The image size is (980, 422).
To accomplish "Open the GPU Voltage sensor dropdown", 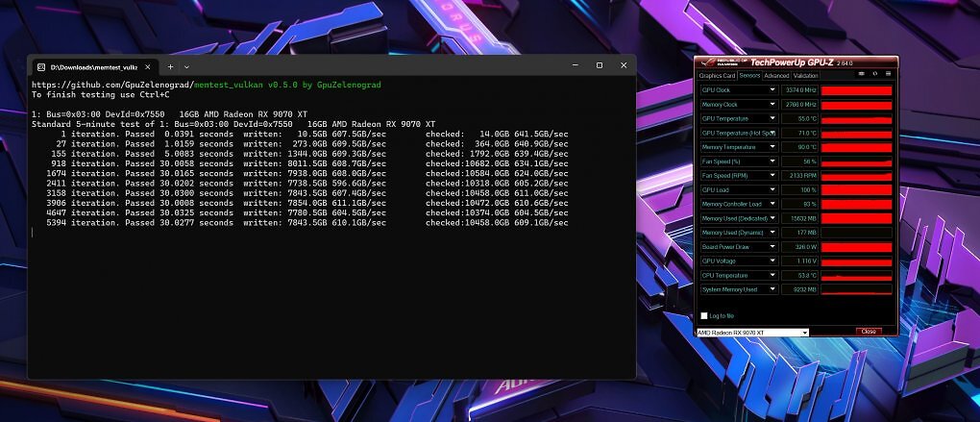I will [x=773, y=261].
